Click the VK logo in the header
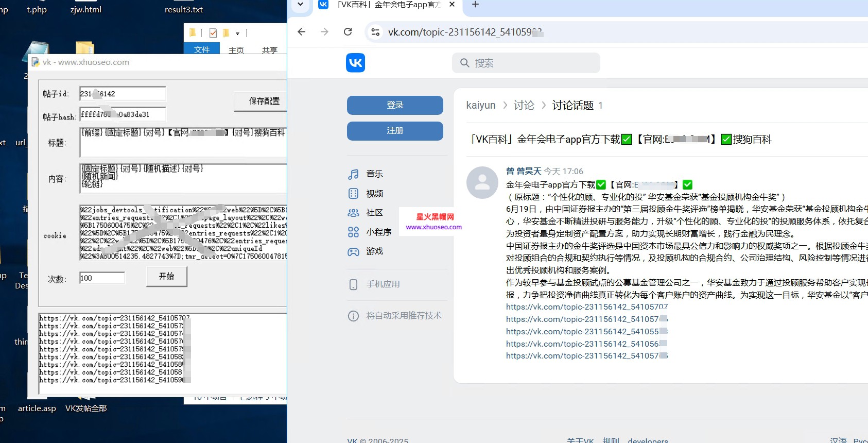 (355, 63)
